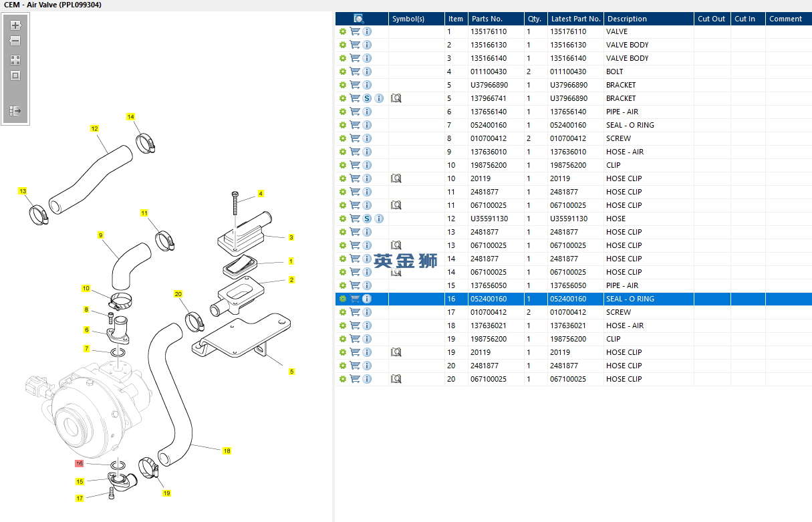Zoom out on the parts diagram
This screenshot has width=812, height=522.
[x=15, y=41]
